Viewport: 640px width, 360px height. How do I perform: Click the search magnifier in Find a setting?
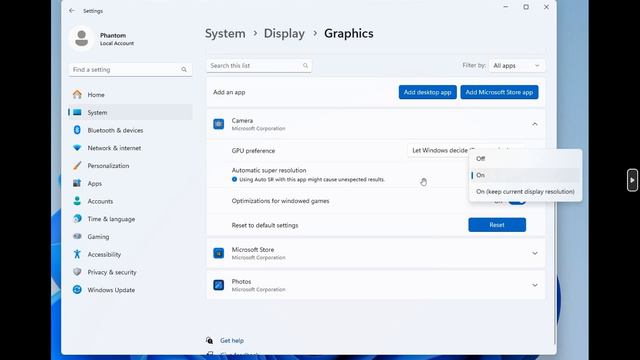pos(184,70)
